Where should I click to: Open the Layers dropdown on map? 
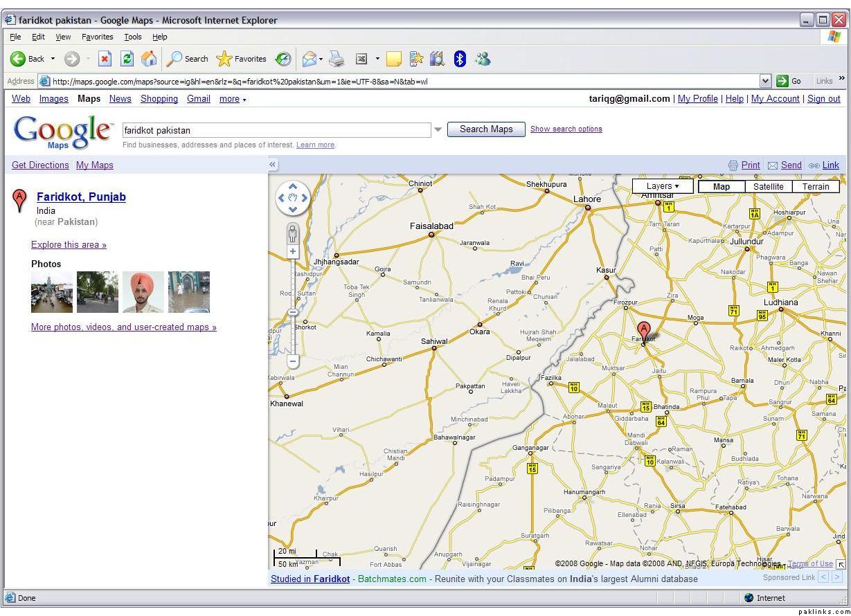[663, 186]
